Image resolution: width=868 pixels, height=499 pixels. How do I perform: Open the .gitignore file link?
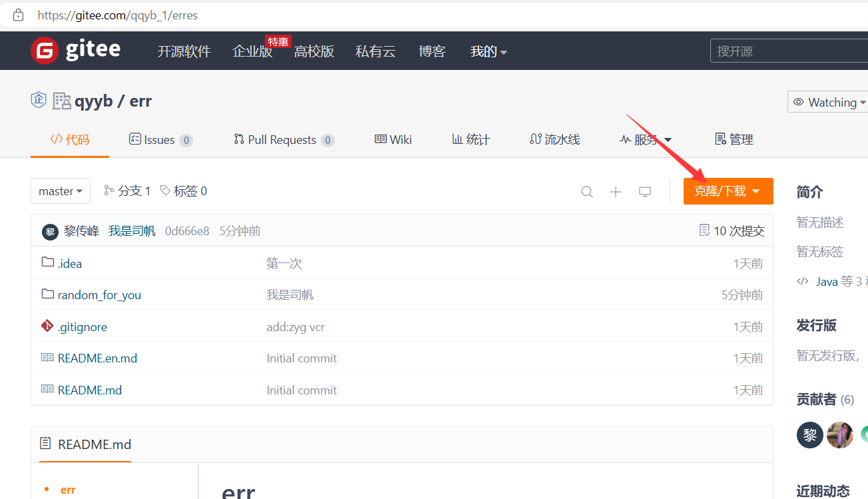[x=83, y=326]
